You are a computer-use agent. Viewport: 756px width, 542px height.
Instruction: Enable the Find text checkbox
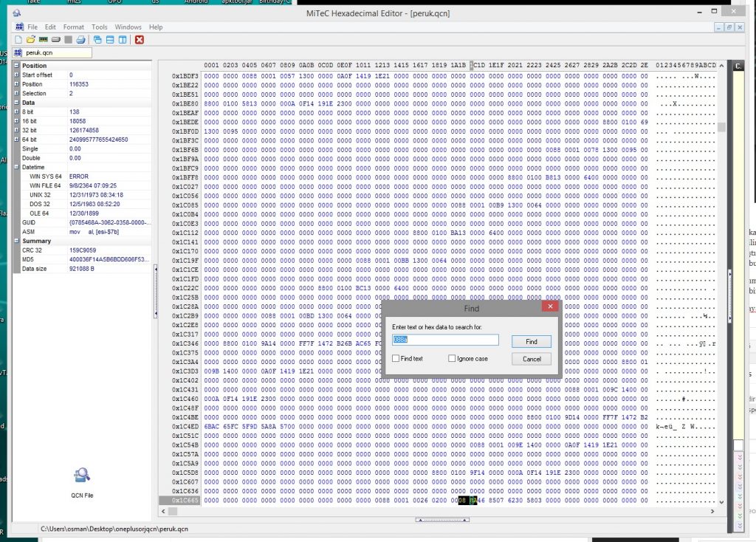tap(396, 359)
